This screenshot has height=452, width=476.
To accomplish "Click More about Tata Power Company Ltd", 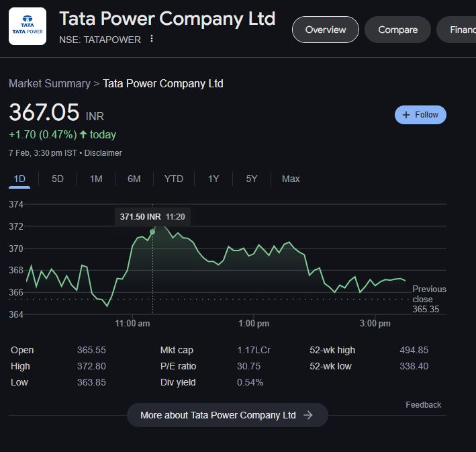I will tap(228, 415).
